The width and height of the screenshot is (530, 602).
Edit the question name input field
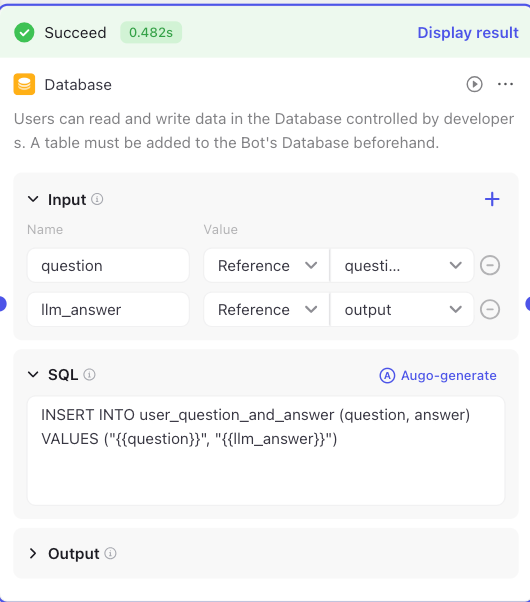click(108, 265)
